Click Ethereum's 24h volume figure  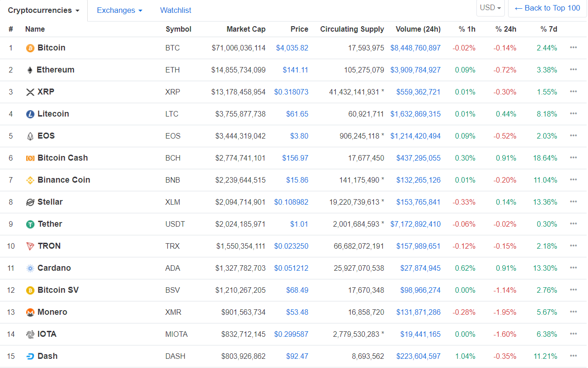click(x=415, y=70)
